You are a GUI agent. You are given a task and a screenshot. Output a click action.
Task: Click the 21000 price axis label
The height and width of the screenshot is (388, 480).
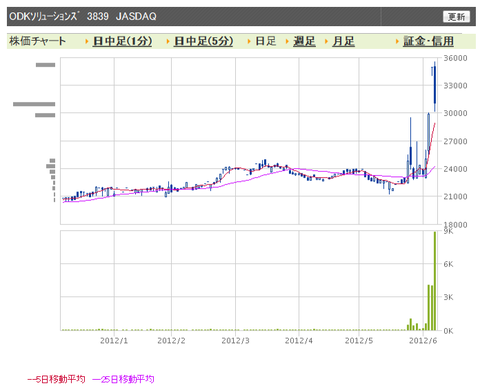[x=455, y=197]
